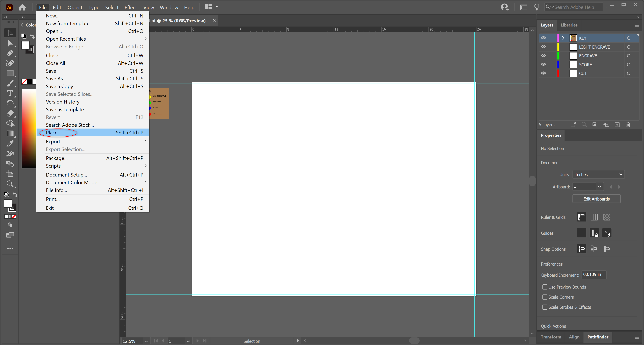This screenshot has height=345, width=644.
Task: Click the Edit Artboards button
Action: coord(596,199)
